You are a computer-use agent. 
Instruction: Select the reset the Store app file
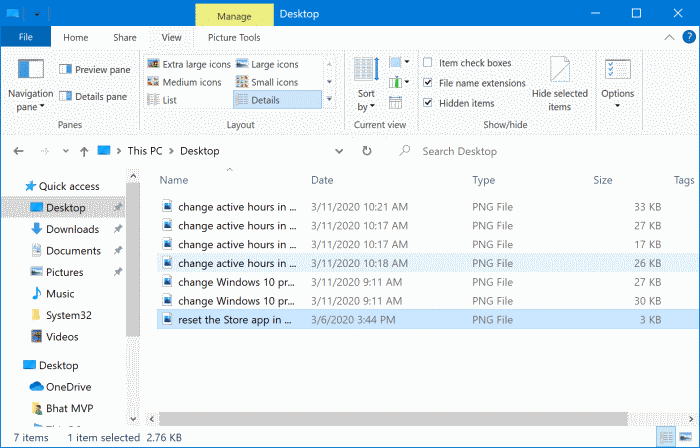(428, 319)
